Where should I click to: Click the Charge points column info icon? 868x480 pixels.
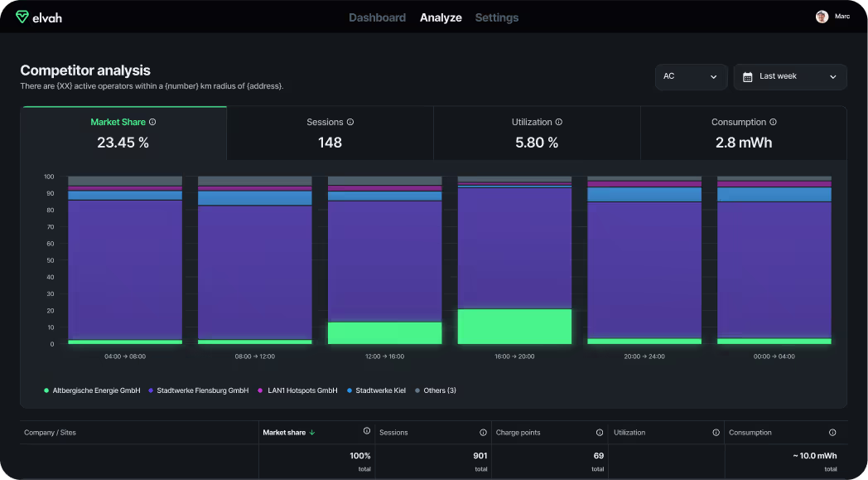[x=599, y=432]
